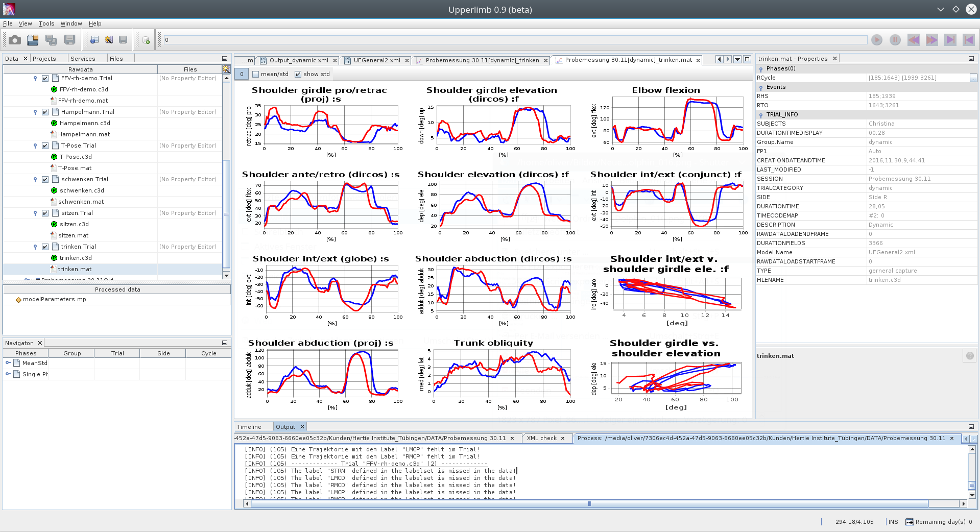
Task: Toggle checkbox for Hampelmann.Trial
Action: 45,112
